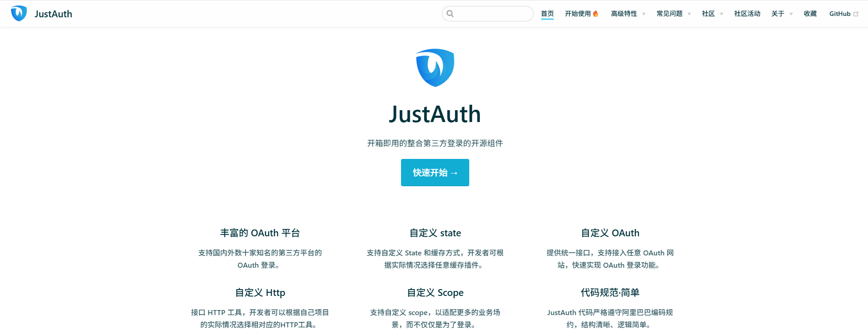Click the JustAuth site title in navbar

[x=53, y=14]
